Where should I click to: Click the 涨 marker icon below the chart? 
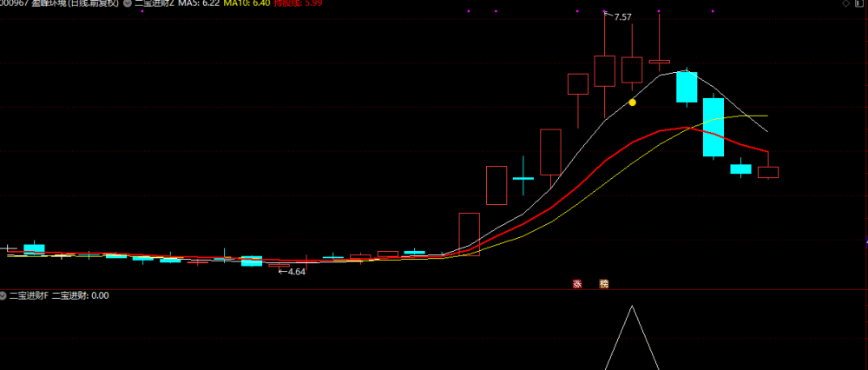577,284
